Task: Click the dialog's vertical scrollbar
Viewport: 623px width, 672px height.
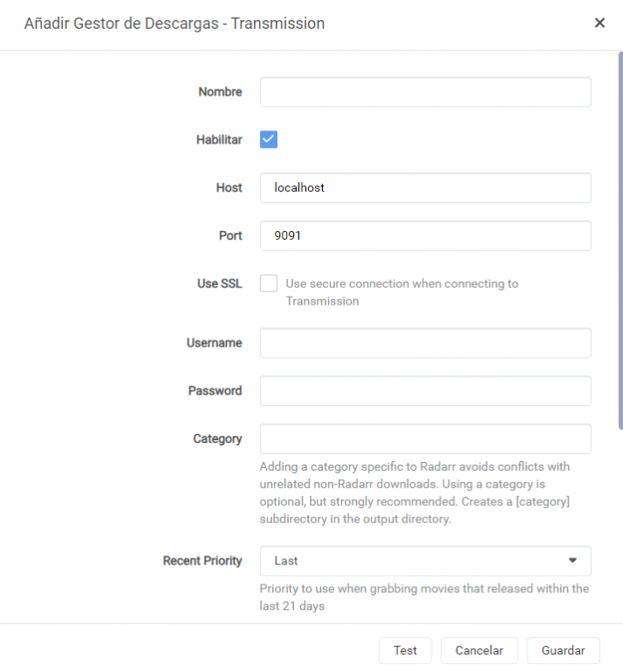Action: pos(619,236)
